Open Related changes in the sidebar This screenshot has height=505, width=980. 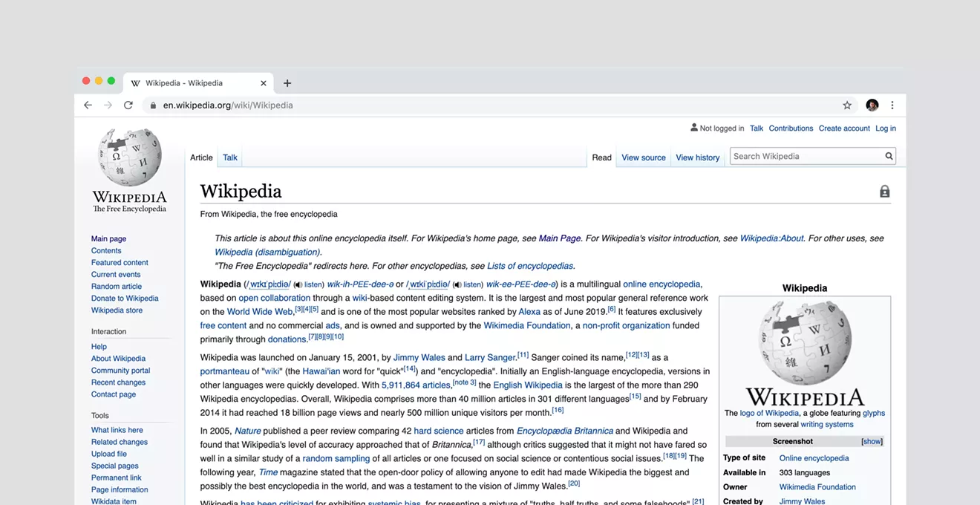120,442
